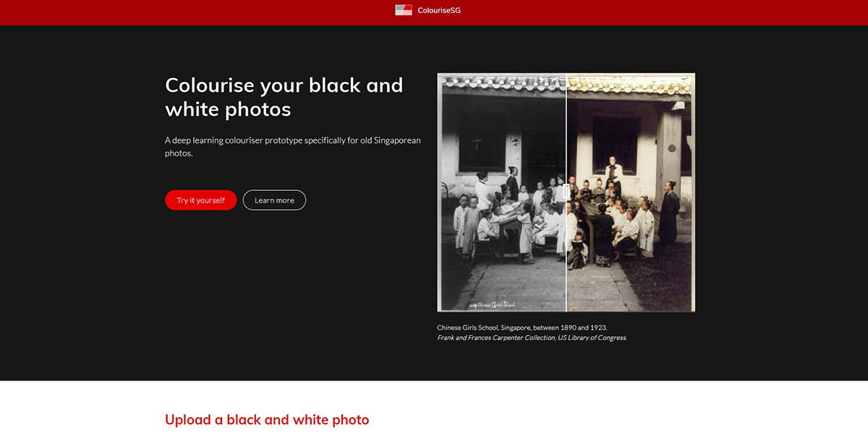Click the deep learning colouriser description paragraph
Image resolution: width=868 pixels, height=434 pixels.
[292, 147]
